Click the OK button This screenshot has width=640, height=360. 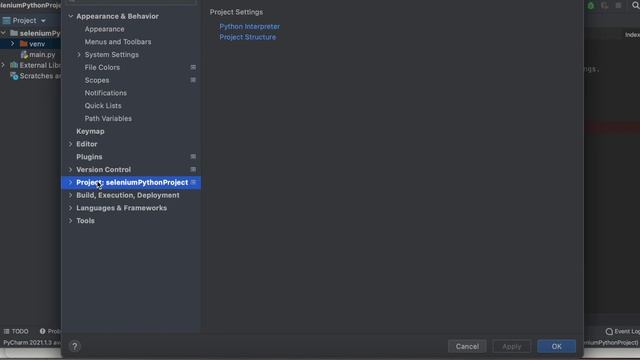[556, 346]
